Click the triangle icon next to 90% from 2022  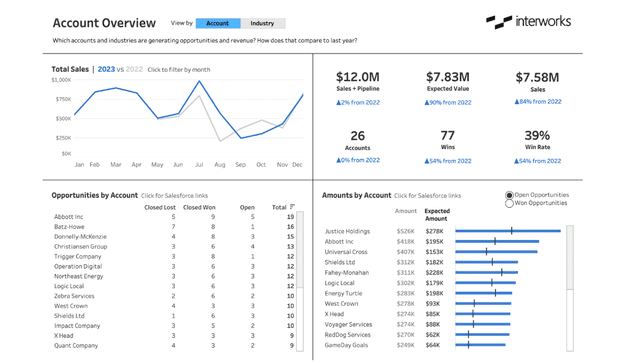[x=427, y=102]
